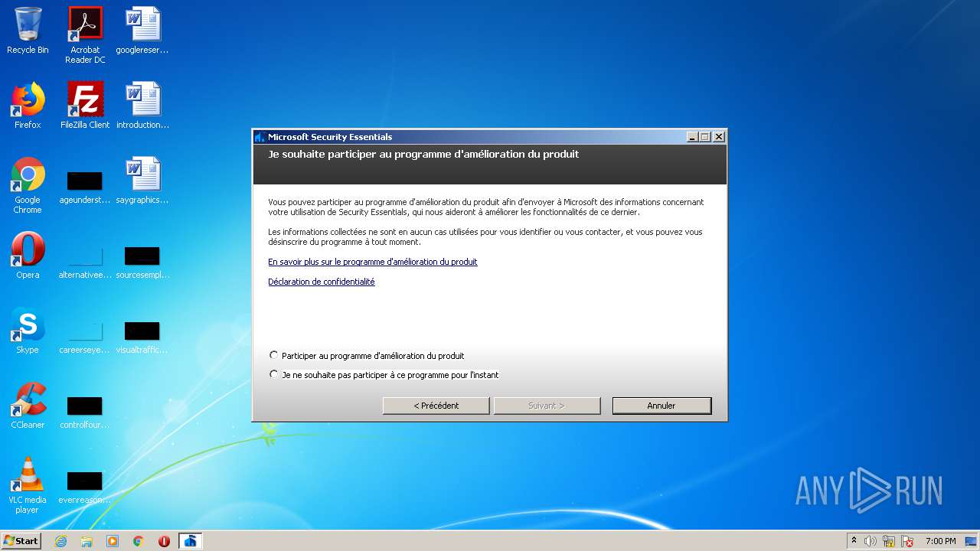Open Action Center flag tray icon
The image size is (980, 551).
tap(908, 541)
